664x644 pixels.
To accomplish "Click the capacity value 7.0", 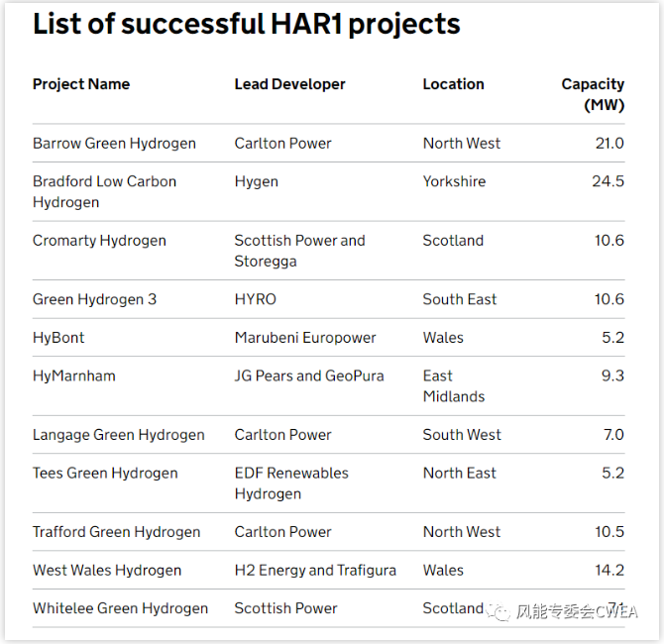I will click(614, 435).
